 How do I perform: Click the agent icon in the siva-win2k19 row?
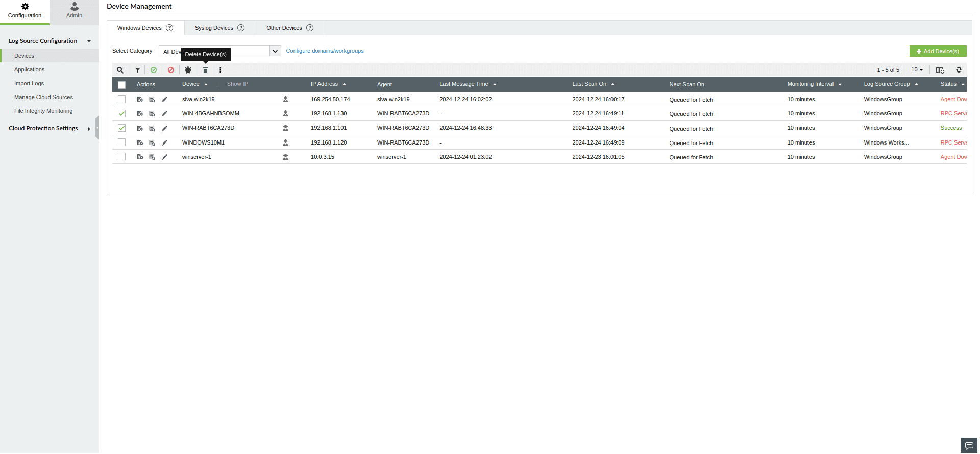[x=285, y=99]
